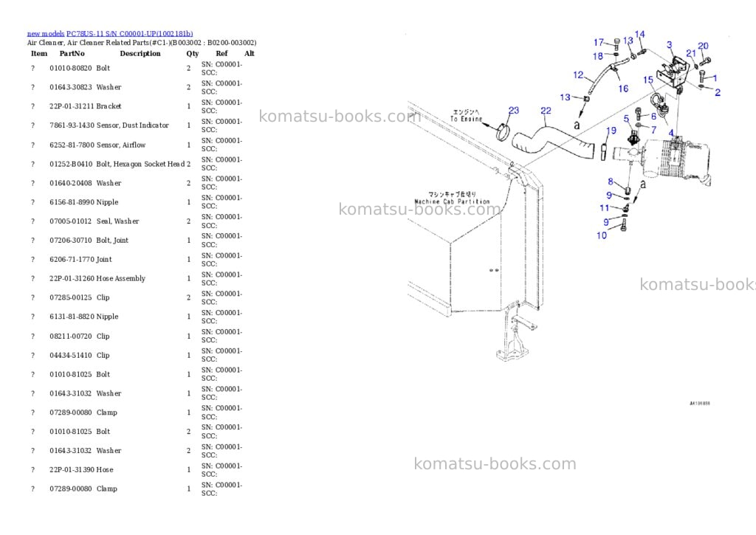756x535 pixels.
Task: Click diagram callout number 23
Action: click(514, 111)
